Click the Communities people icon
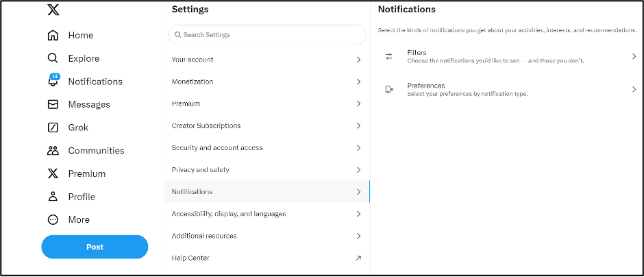This screenshot has width=644, height=277. [x=53, y=151]
